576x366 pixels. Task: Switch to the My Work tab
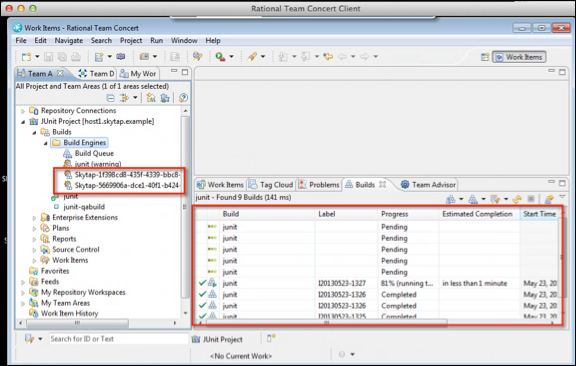pyautogui.click(x=138, y=73)
